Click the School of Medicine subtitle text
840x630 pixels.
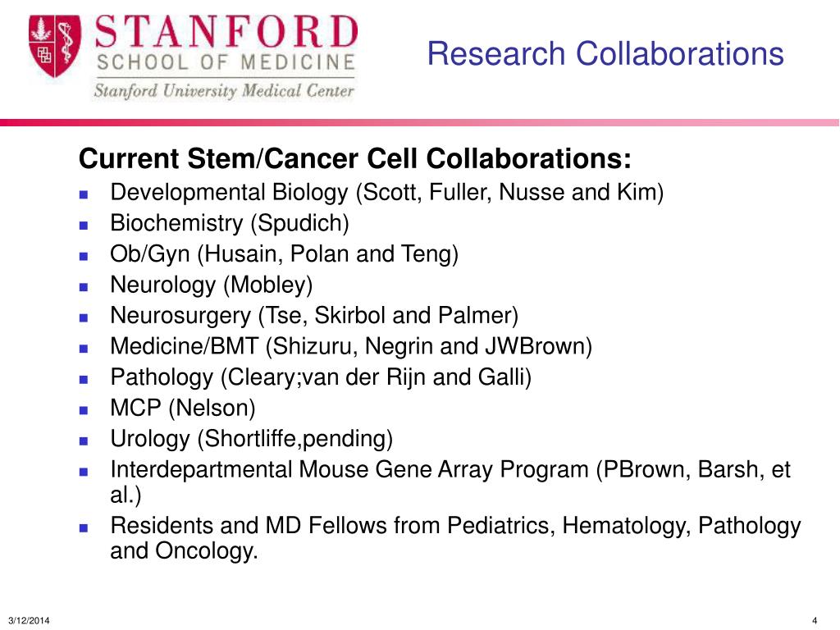pyautogui.click(x=226, y=62)
